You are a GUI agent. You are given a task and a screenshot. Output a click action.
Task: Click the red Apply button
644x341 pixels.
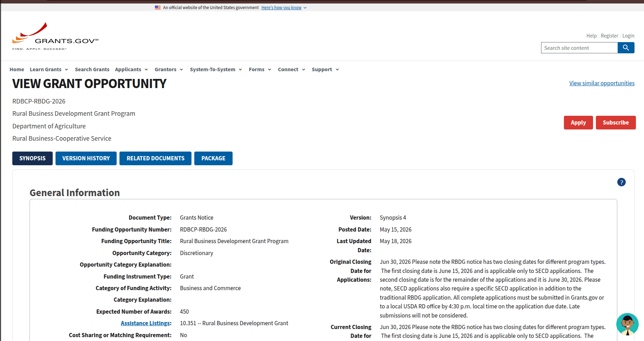(x=578, y=122)
